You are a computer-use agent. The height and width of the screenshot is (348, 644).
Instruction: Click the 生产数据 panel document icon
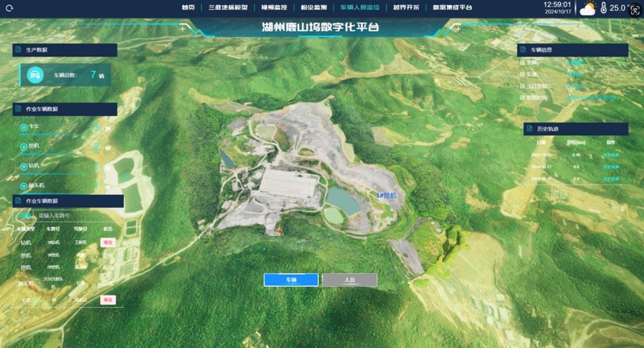18,50
